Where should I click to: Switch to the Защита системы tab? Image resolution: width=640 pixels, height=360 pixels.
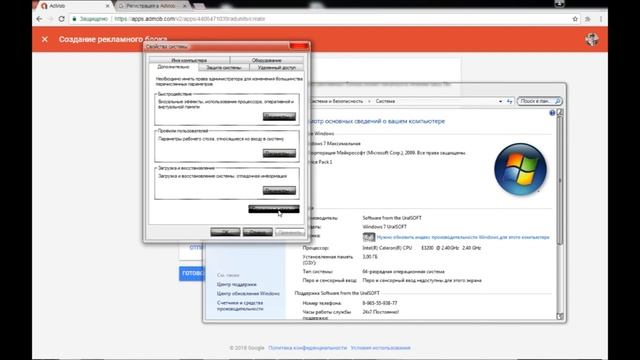tap(224, 68)
